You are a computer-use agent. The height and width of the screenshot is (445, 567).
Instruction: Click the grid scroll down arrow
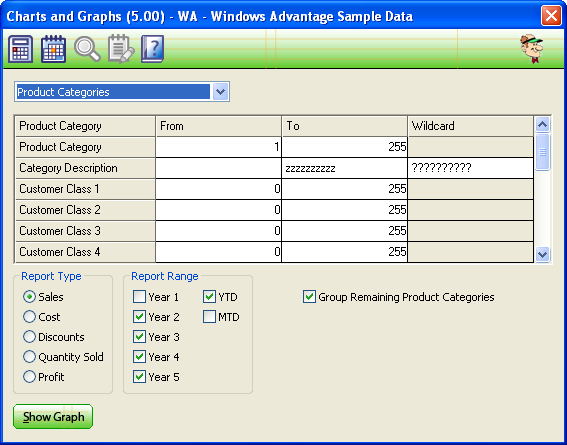pos(542,254)
